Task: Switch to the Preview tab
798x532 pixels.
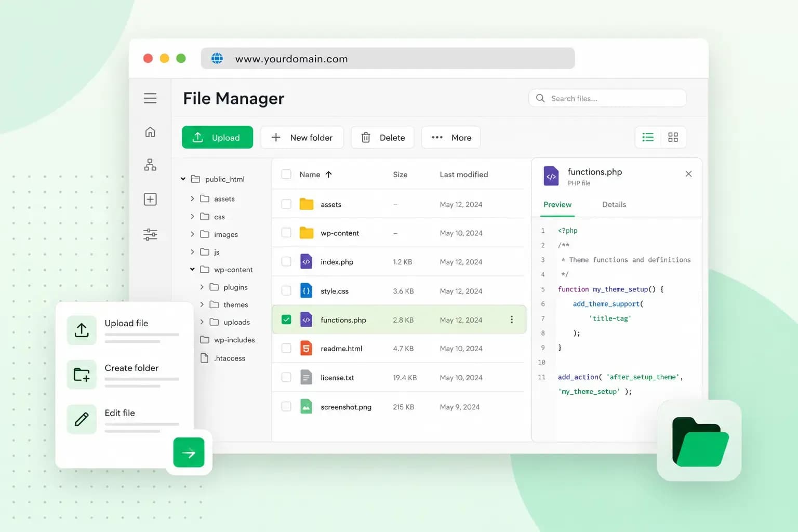Action: pos(557,205)
